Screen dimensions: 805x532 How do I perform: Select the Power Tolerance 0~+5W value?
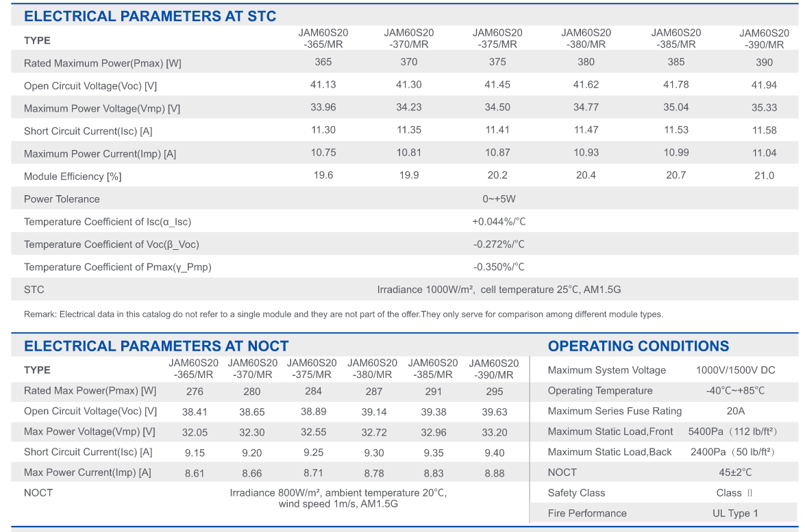pyautogui.click(x=499, y=199)
